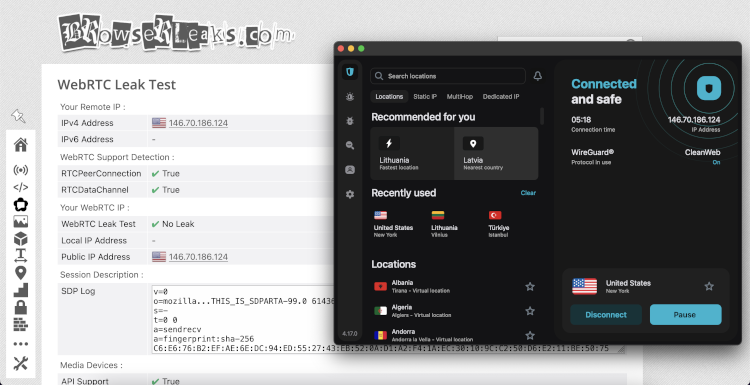Click IP address 146.70.186.124 in VPN window
The height and width of the screenshot is (385, 750).
coord(694,120)
